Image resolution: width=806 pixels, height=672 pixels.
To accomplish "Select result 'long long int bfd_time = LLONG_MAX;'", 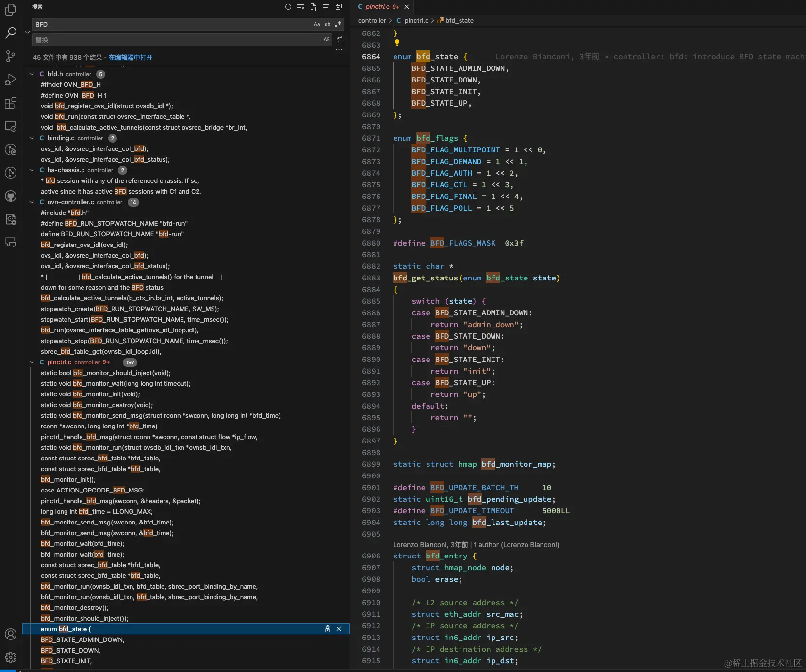I will coord(97,512).
